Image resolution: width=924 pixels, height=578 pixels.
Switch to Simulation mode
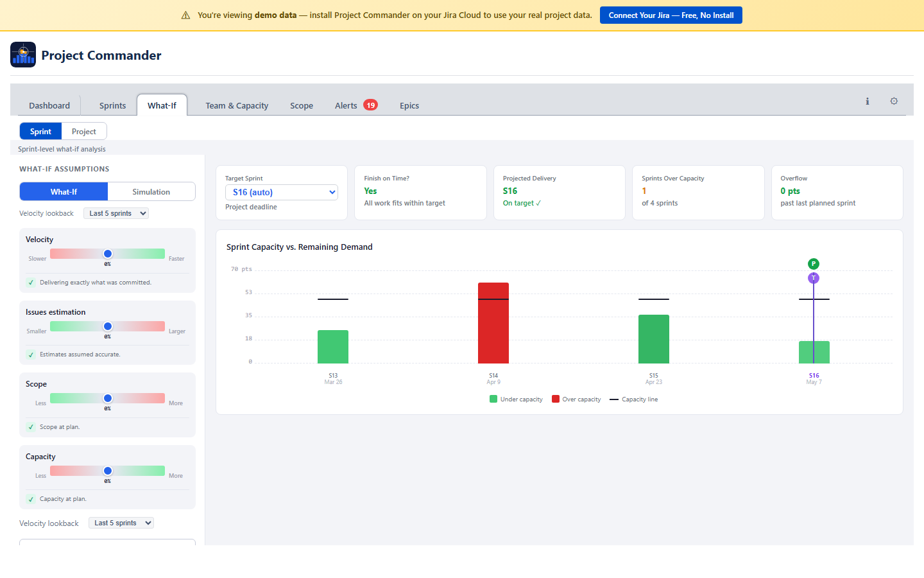click(x=151, y=192)
